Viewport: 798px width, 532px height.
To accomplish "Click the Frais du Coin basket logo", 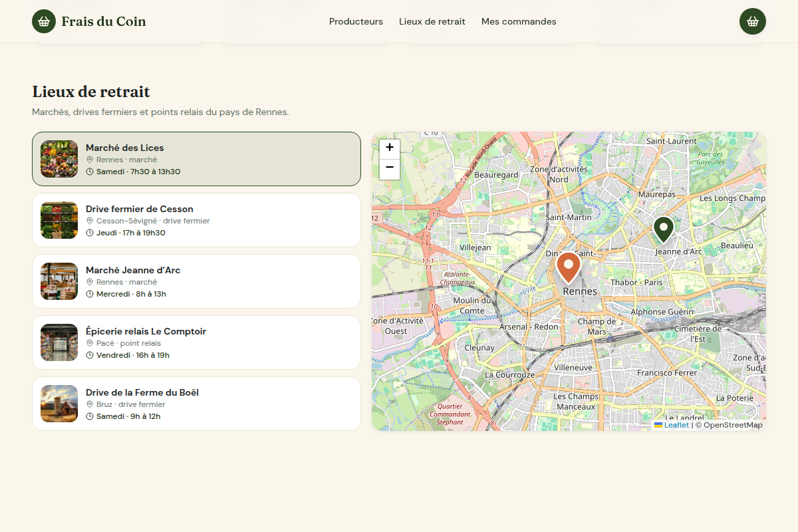I will point(44,21).
